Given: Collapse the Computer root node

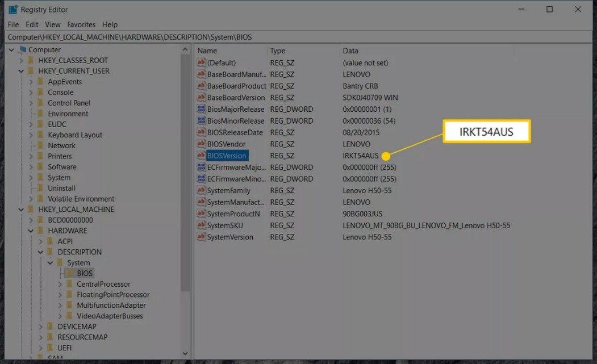Looking at the screenshot, I should (x=11, y=49).
